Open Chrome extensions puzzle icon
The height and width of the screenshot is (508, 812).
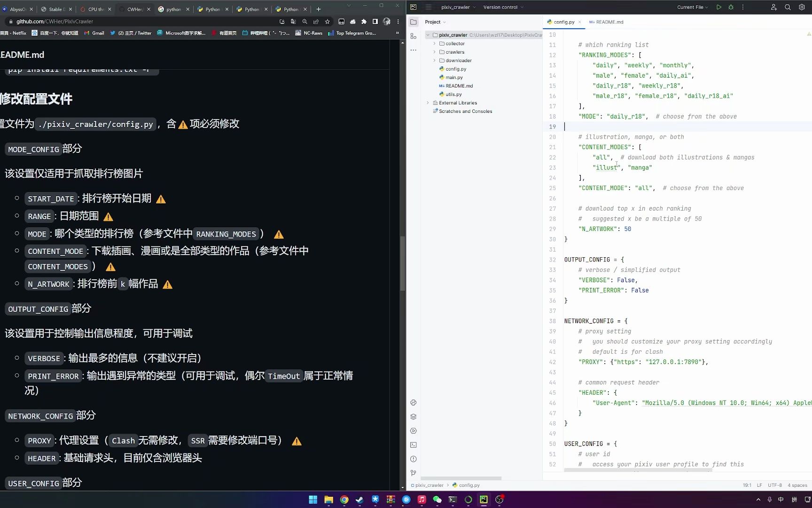coord(364,22)
